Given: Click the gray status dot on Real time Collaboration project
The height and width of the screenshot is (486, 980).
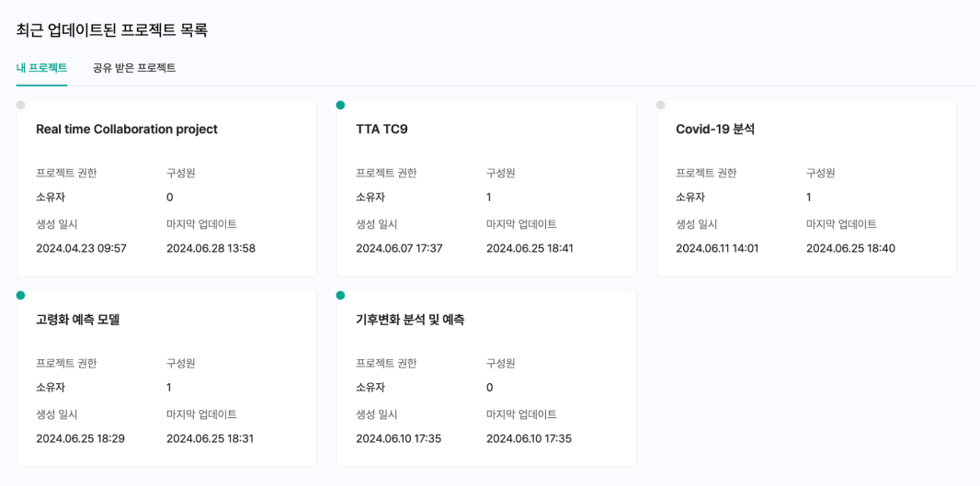Looking at the screenshot, I should (20, 105).
